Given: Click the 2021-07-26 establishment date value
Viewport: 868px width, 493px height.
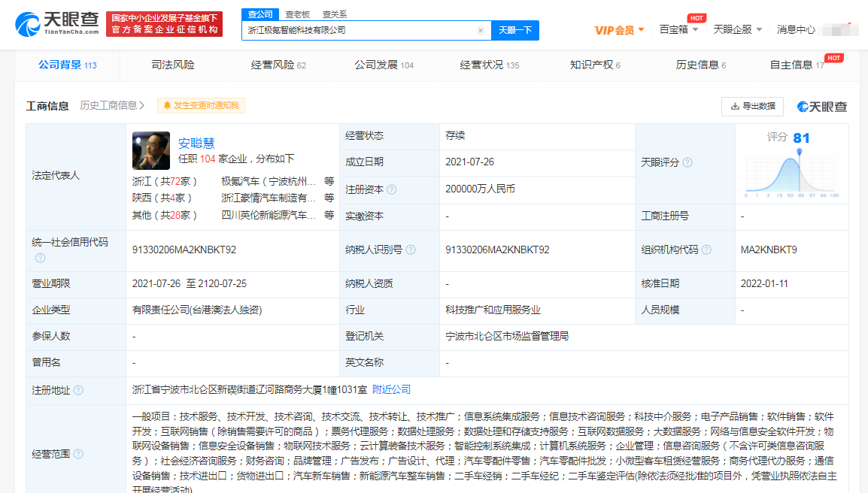Looking at the screenshot, I should [469, 162].
